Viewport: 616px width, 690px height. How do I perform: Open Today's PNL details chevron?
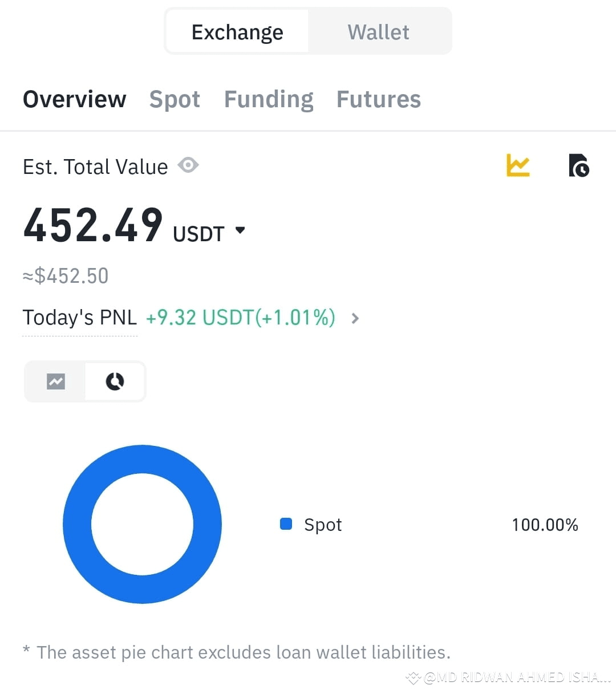click(355, 318)
